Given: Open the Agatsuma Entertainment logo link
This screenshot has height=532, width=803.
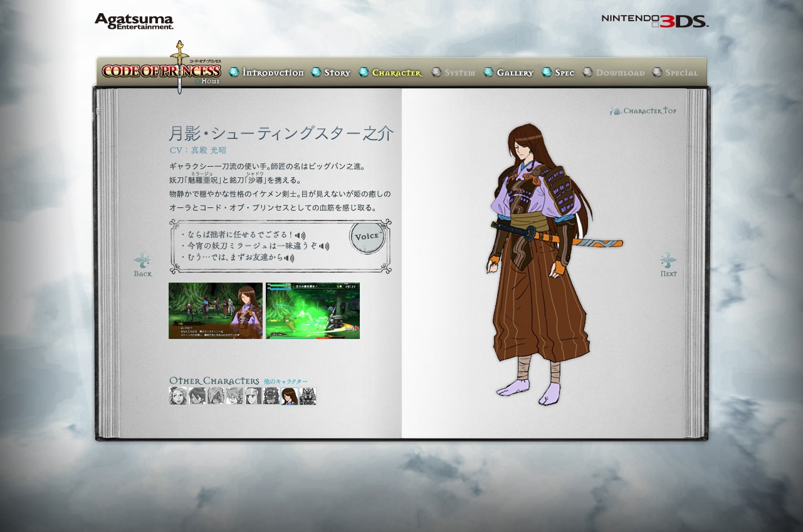Looking at the screenshot, I should (134, 21).
